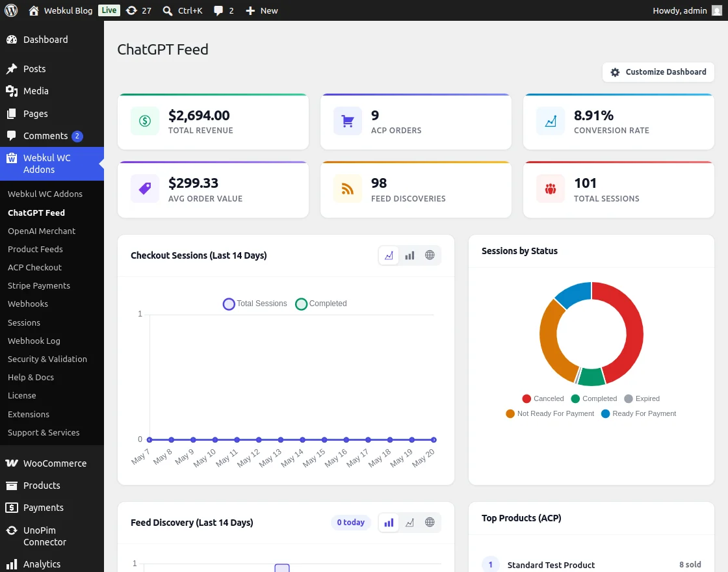Toggle Not Ready For Payment legend
This screenshot has height=572, width=728.
point(550,413)
